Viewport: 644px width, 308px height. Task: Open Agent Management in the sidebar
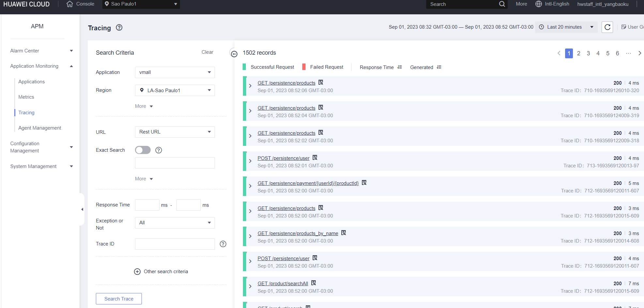click(x=40, y=128)
